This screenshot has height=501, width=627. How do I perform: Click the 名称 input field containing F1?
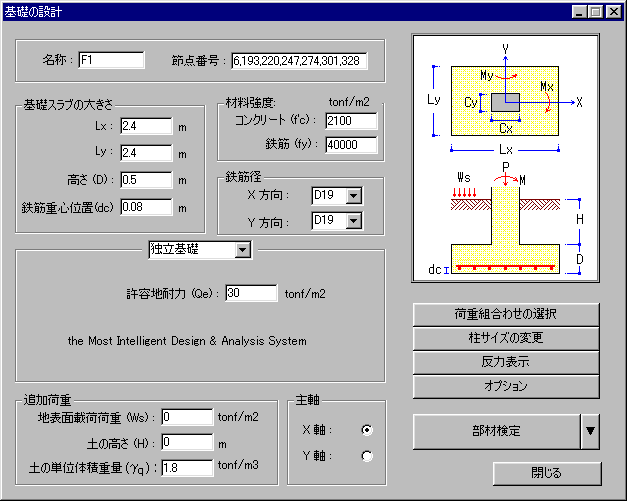click(112, 60)
